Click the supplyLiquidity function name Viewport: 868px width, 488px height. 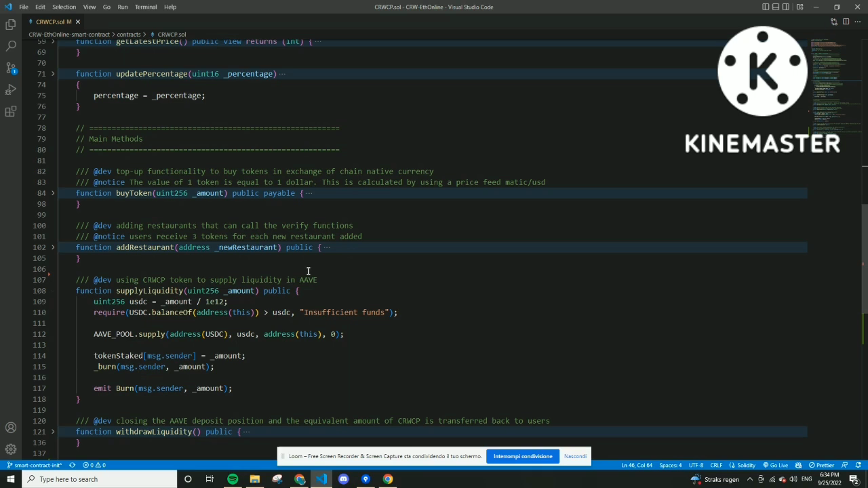click(x=149, y=291)
